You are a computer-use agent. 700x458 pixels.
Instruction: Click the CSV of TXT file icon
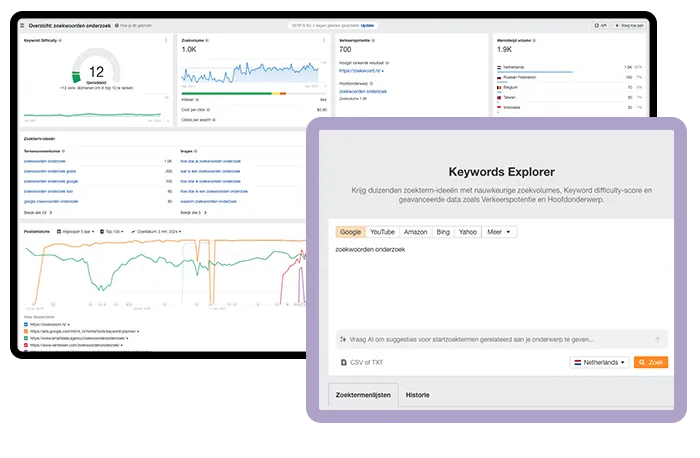(x=343, y=362)
